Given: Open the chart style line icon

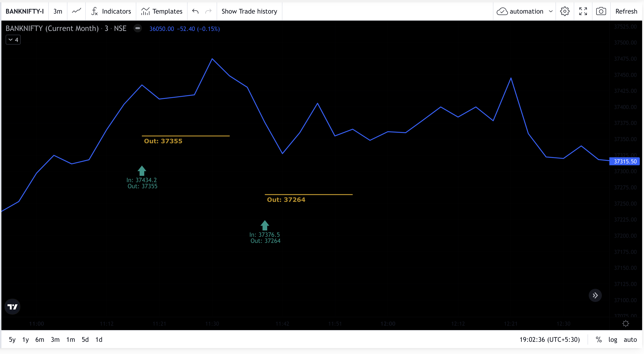Looking at the screenshot, I should point(77,11).
